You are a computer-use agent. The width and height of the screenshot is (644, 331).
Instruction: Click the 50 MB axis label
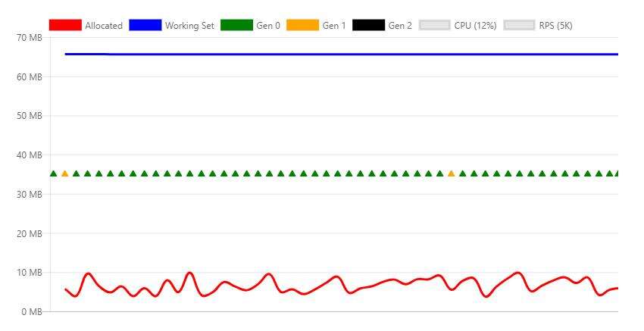(x=29, y=116)
